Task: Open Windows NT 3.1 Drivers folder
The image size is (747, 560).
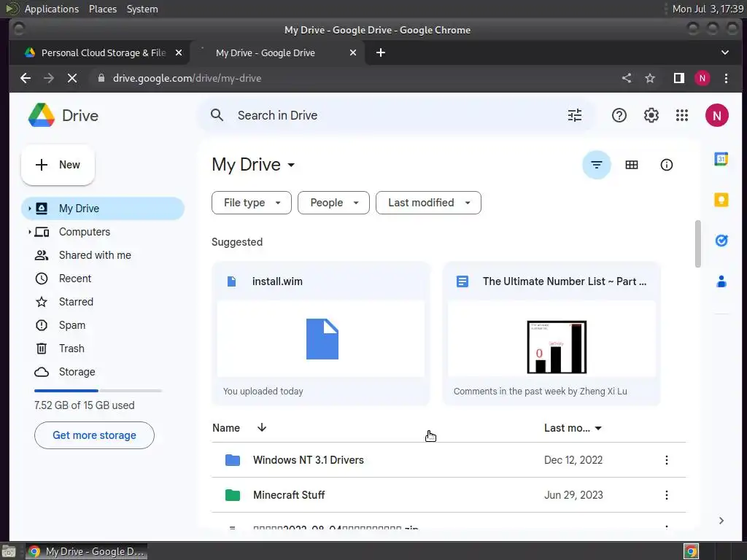Action: click(x=449, y=460)
